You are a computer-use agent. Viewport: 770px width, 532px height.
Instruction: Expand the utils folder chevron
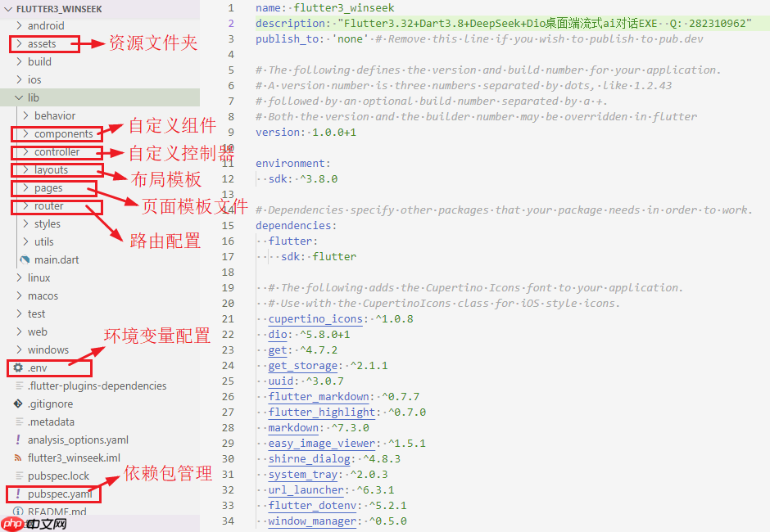25,241
